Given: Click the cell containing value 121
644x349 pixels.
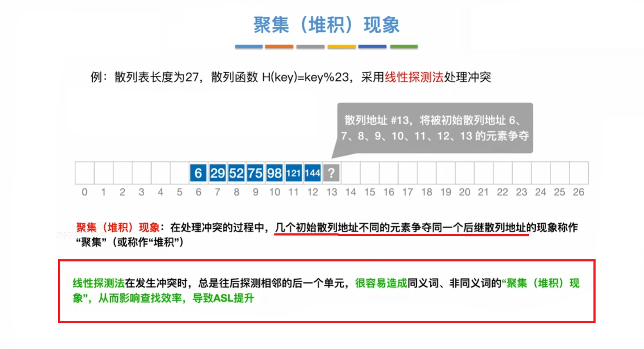Looking at the screenshot, I should pyautogui.click(x=293, y=173).
